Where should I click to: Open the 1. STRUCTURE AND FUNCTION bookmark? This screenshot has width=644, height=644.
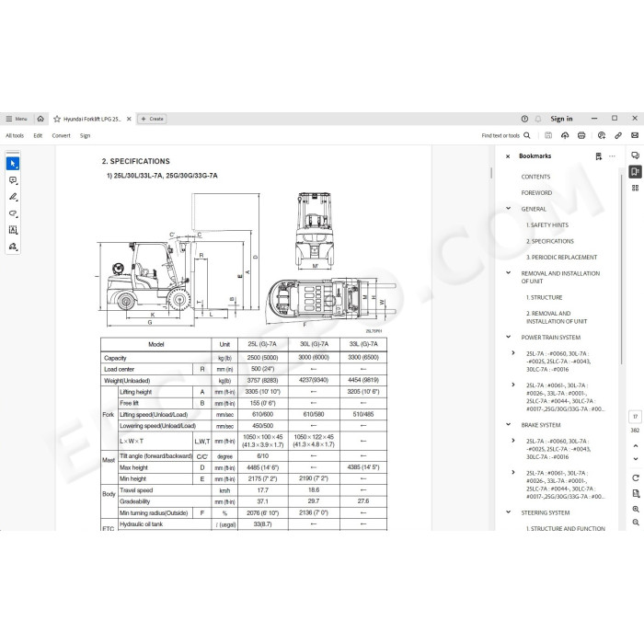566,529
